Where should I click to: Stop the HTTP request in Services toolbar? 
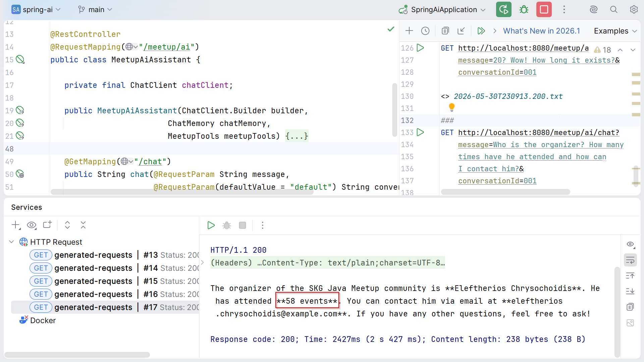pyautogui.click(x=243, y=225)
